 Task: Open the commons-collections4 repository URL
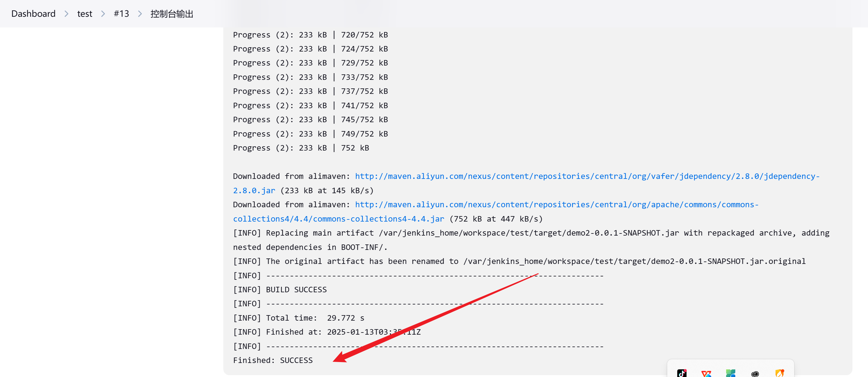pyautogui.click(x=557, y=205)
